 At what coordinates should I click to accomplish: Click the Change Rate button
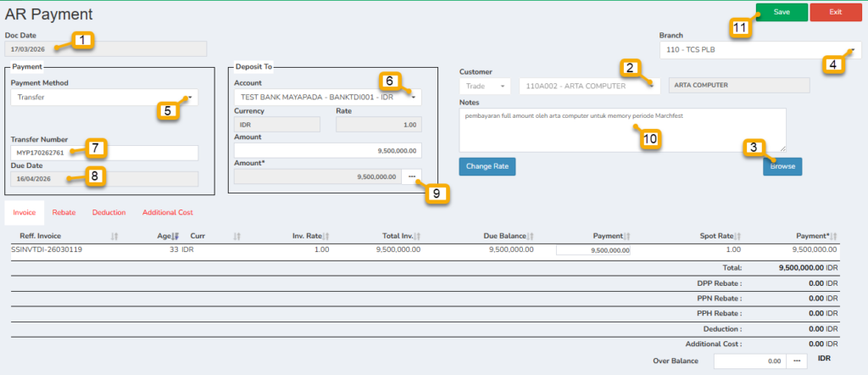pos(487,166)
